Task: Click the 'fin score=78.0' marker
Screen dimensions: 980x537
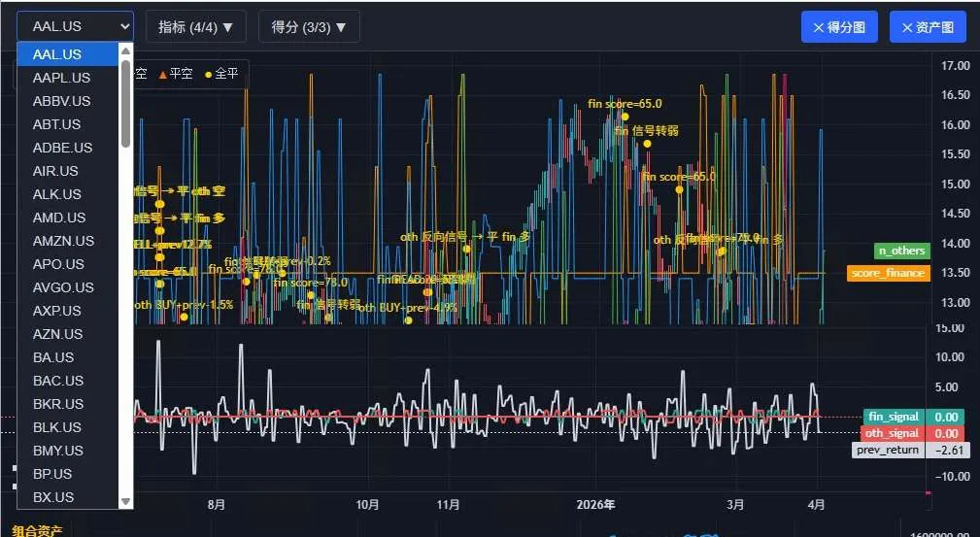Action: pos(310,282)
